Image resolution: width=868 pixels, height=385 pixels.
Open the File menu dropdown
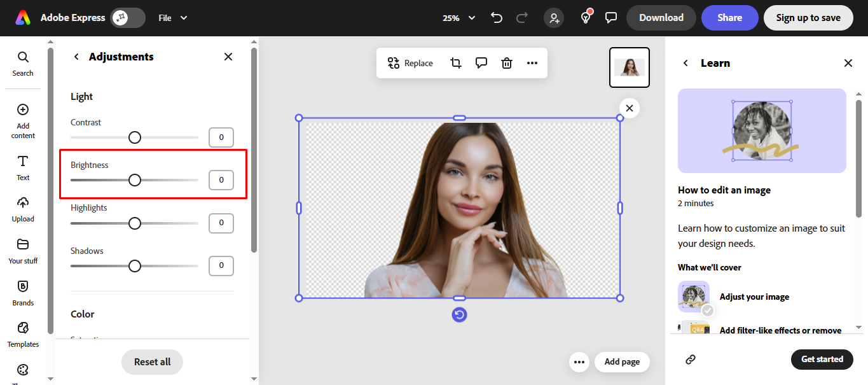[x=172, y=18]
